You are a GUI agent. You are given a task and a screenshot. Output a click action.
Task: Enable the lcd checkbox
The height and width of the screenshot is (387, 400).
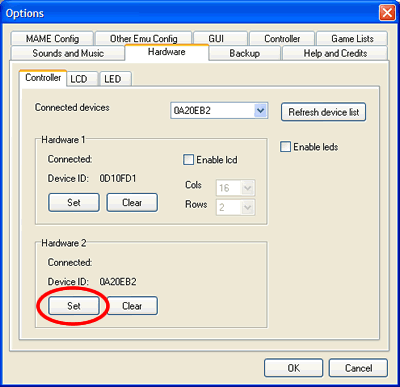coord(188,160)
